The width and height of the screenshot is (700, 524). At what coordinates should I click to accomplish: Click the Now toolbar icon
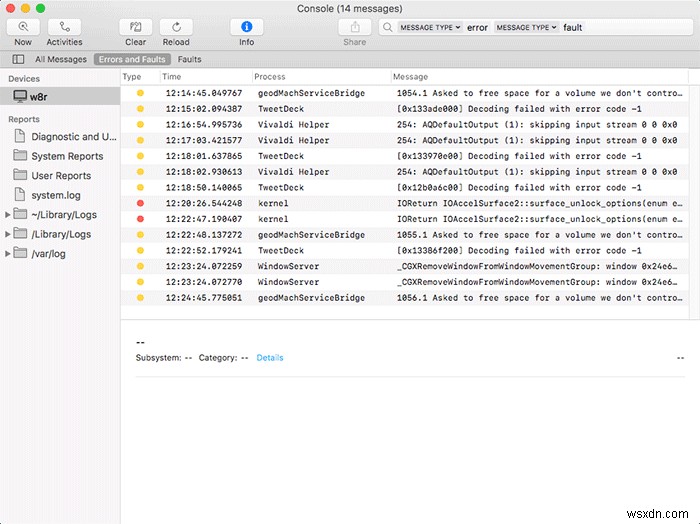23,27
